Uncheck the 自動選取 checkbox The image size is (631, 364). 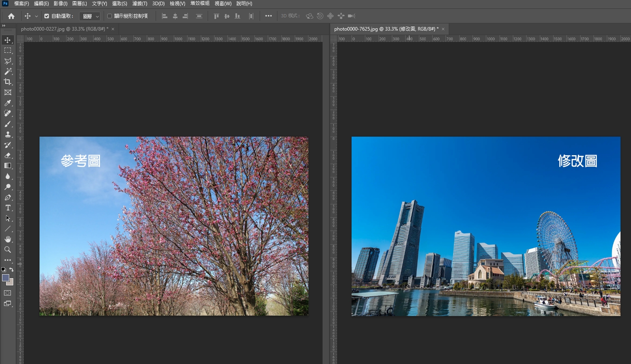47,16
